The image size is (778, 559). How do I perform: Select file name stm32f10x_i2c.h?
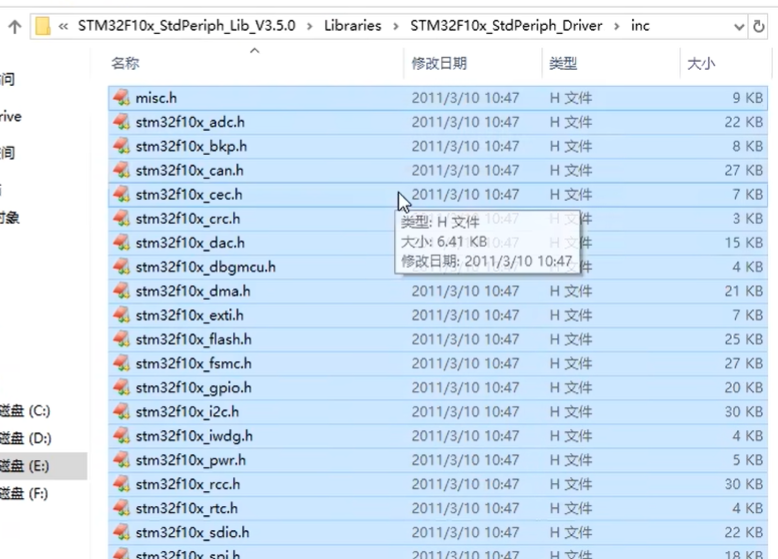pos(187,412)
